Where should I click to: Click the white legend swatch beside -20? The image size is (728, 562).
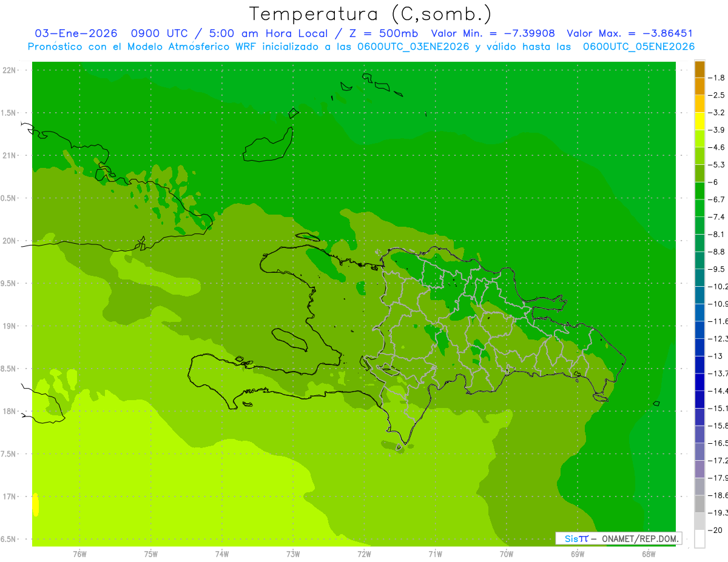point(699,539)
